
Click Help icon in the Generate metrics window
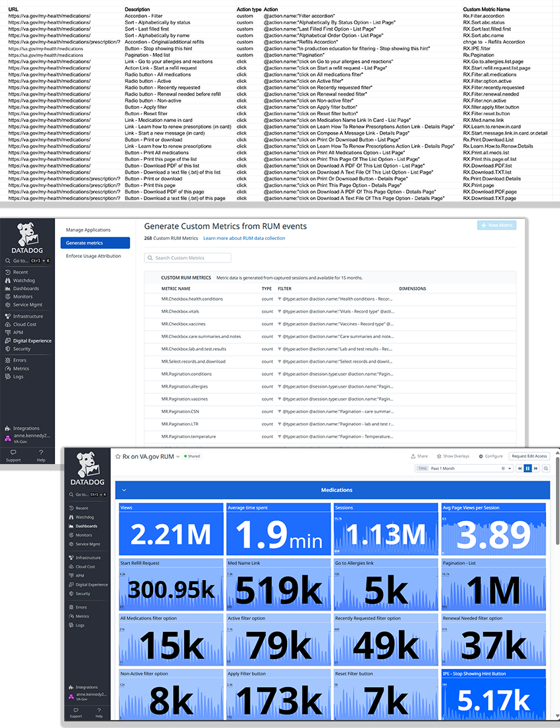click(41, 452)
